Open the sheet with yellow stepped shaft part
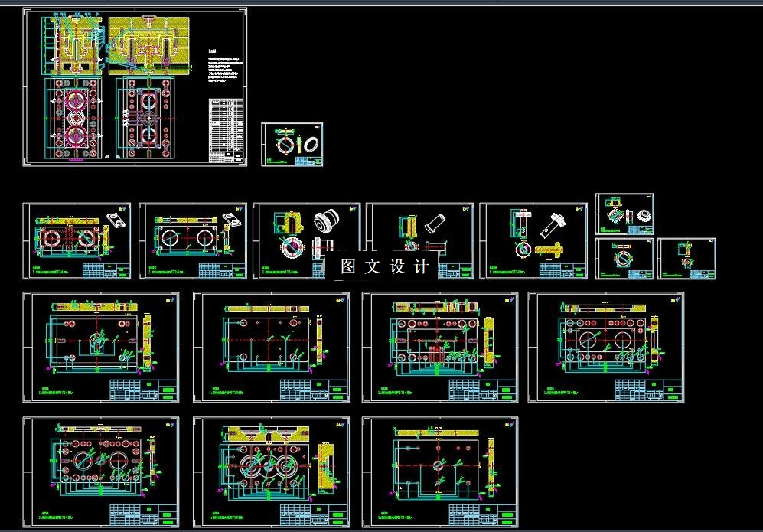This screenshot has height=532, width=763. pos(533,241)
